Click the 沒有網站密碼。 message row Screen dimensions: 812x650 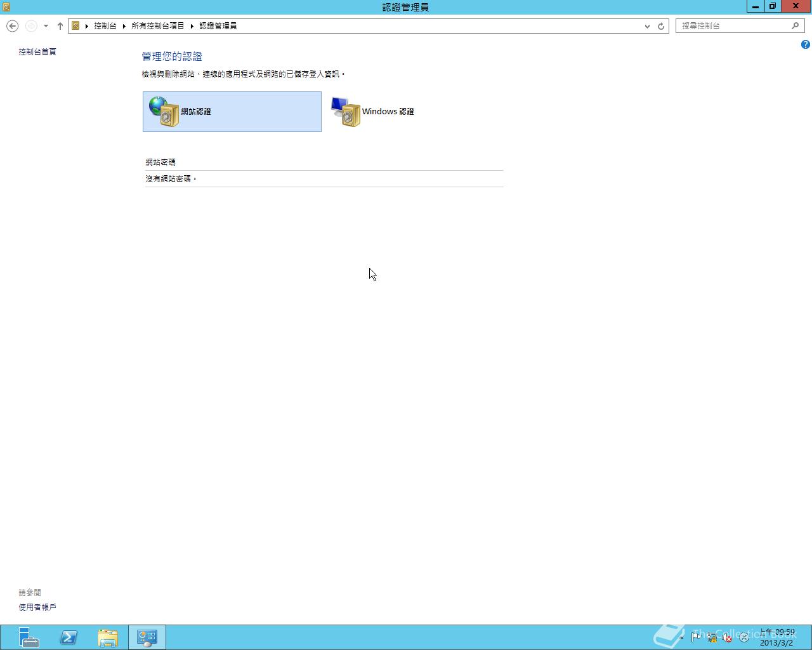[x=324, y=179]
